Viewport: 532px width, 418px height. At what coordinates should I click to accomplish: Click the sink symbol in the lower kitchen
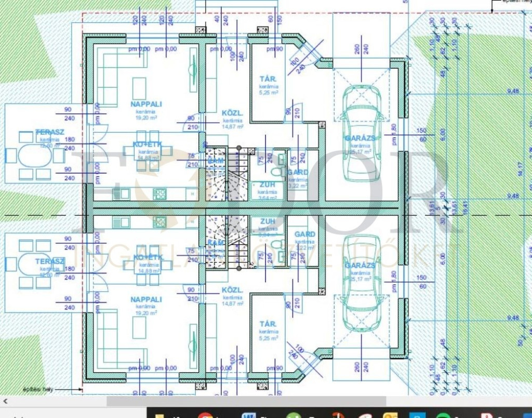click(121, 223)
